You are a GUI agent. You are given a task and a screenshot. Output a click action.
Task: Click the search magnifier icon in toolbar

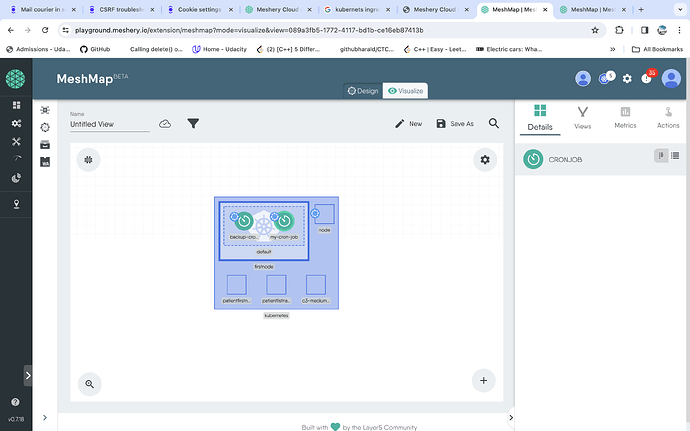tap(494, 124)
